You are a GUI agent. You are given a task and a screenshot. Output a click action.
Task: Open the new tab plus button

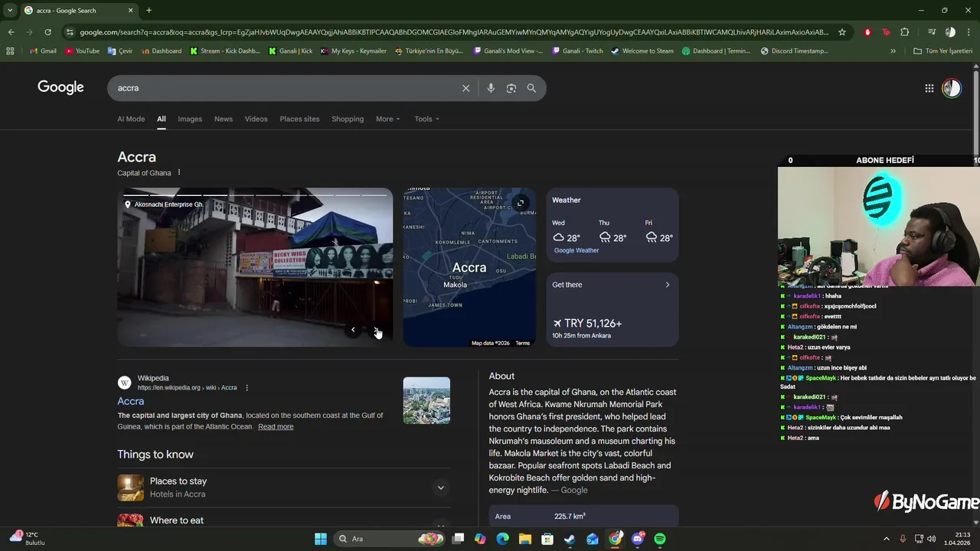pyautogui.click(x=149, y=10)
